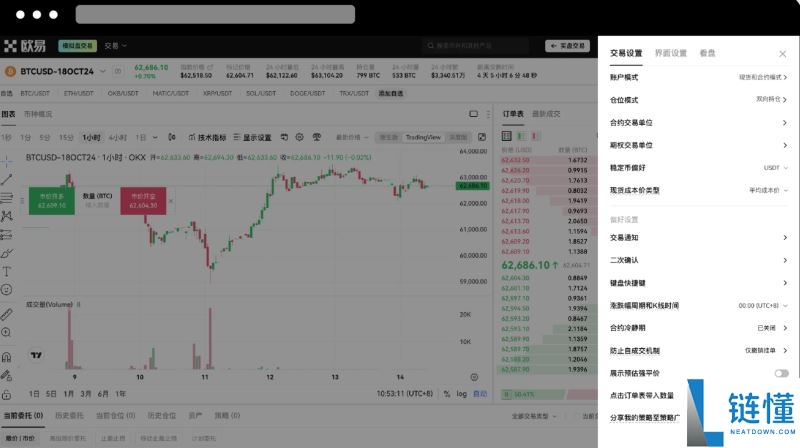
Task: Open 仓位模式 position mode setting
Action: [698, 100]
